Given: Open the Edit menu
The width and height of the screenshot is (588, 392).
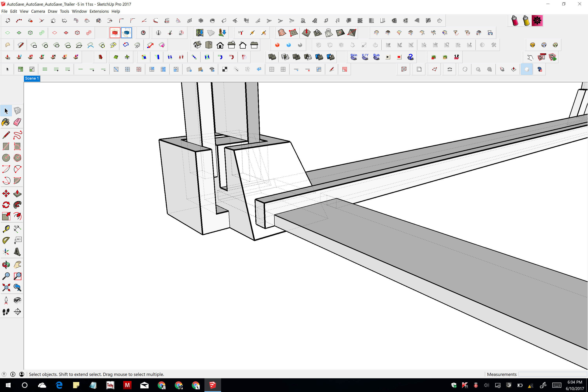Looking at the screenshot, I should pos(14,11).
